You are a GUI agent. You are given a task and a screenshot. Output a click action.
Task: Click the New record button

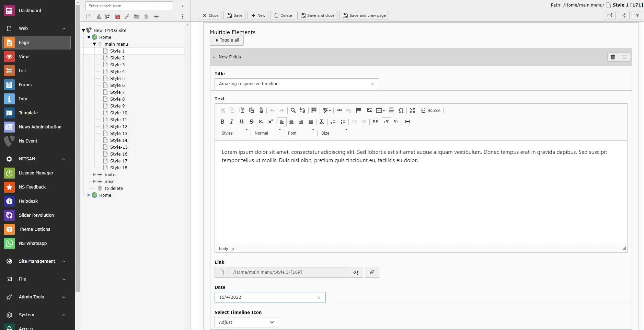point(258,15)
